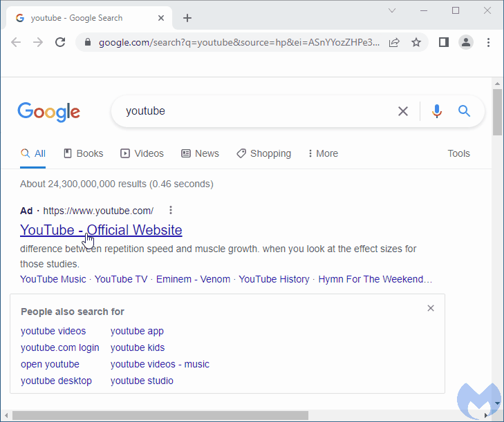Screen dimensions: 504x422
Task: Expand the More search filters menu
Action: coord(323,153)
